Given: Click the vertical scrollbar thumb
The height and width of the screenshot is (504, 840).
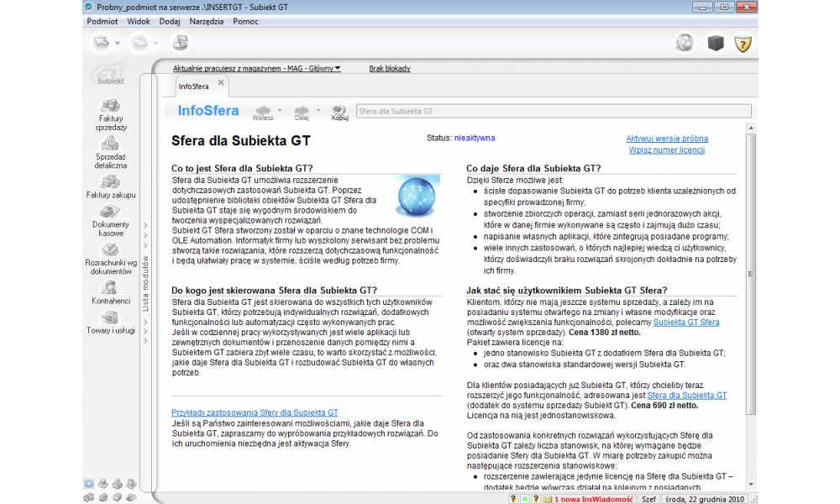Looking at the screenshot, I should click(x=751, y=274).
